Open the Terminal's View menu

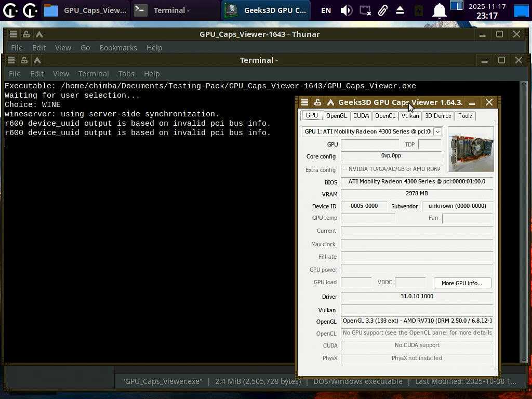click(61, 74)
